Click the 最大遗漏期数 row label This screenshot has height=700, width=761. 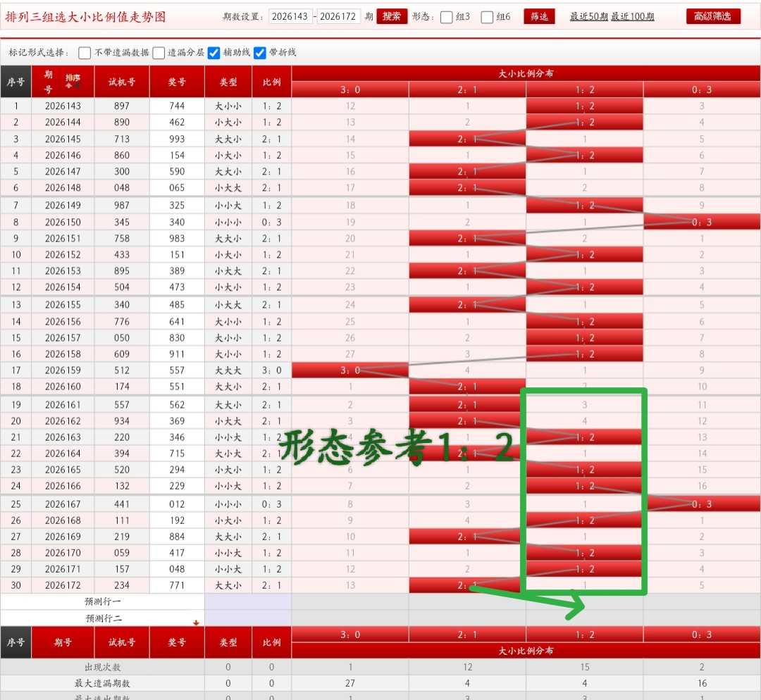(x=102, y=683)
